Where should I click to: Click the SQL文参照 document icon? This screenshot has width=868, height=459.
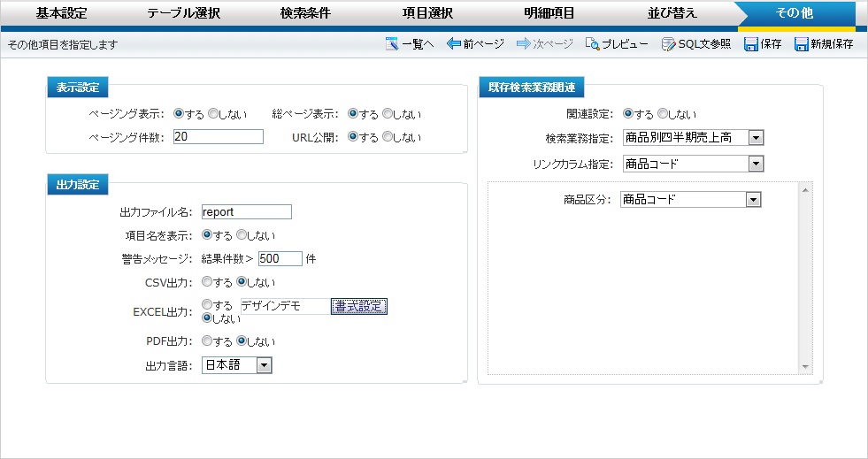[669, 43]
